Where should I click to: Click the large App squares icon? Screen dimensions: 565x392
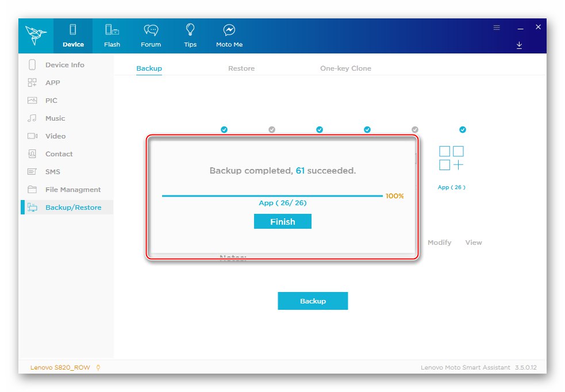[451, 158]
